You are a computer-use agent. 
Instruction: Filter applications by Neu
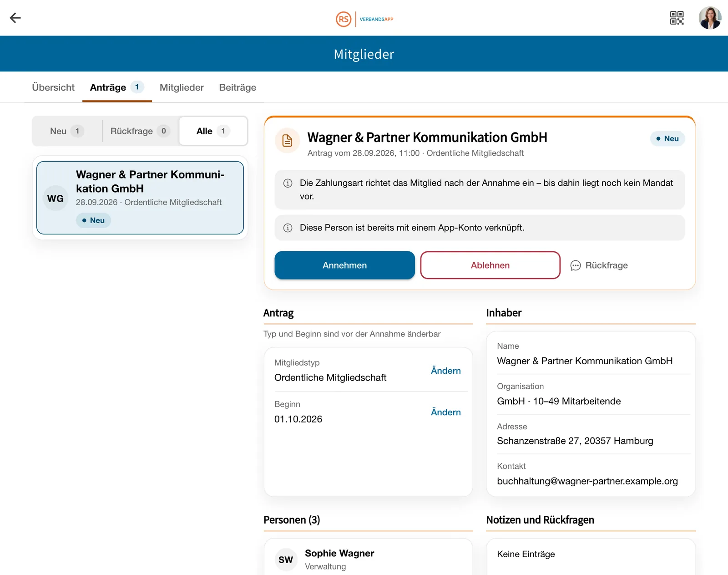pyautogui.click(x=67, y=131)
